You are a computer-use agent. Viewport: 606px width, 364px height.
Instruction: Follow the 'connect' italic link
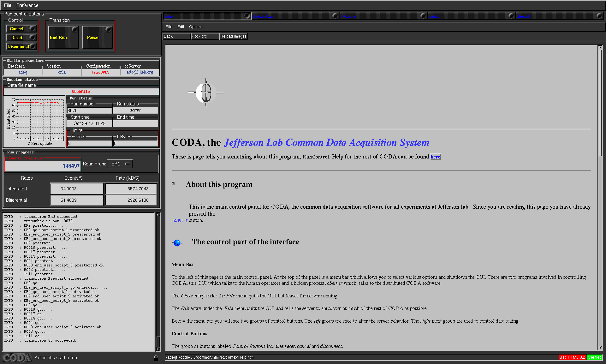(179, 220)
